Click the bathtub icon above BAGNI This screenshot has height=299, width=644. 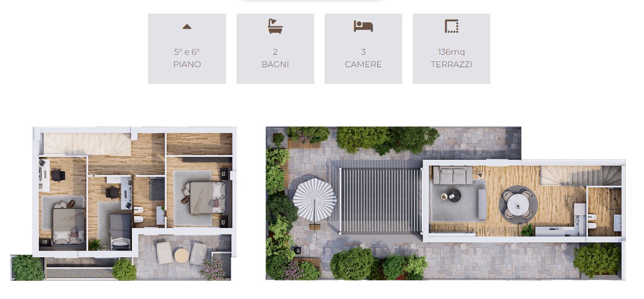click(x=275, y=26)
